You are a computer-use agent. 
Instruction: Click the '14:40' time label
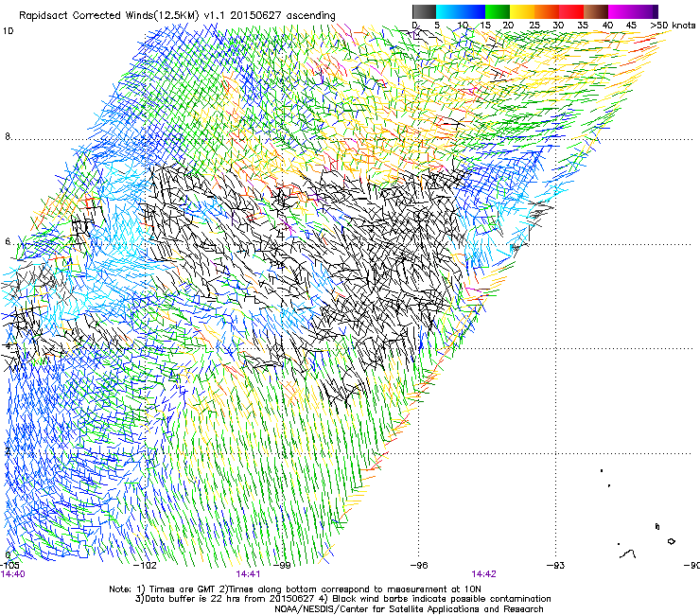point(13,574)
